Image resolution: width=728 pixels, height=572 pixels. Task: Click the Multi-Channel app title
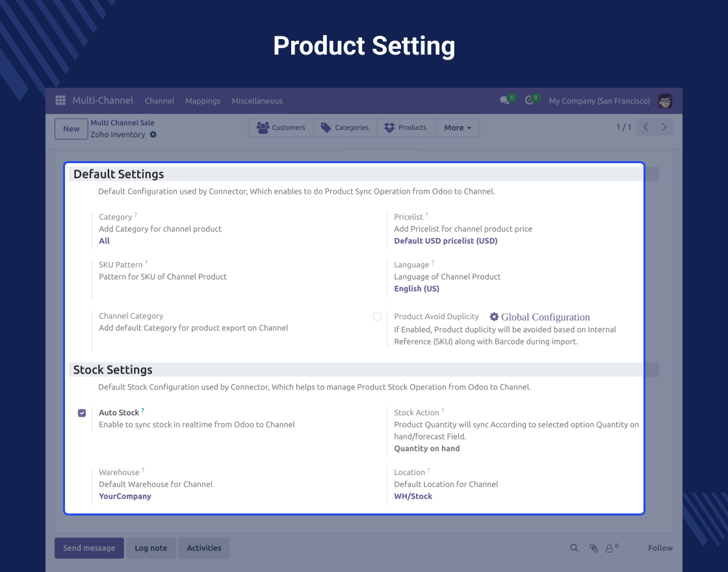pyautogui.click(x=103, y=100)
